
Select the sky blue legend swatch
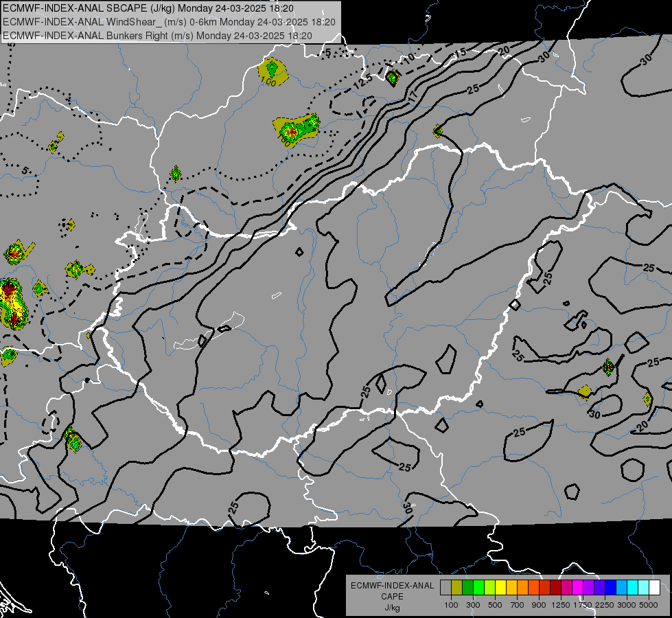coord(622,588)
